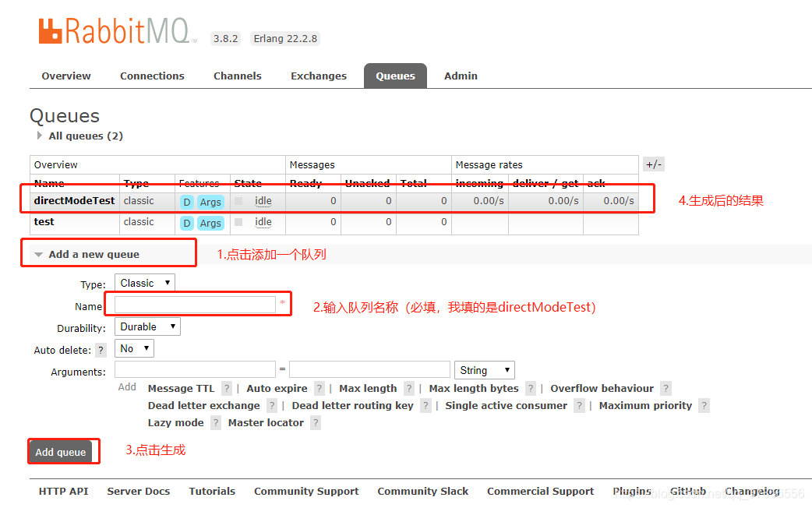The width and height of the screenshot is (812, 508).
Task: Click the queue Name input field
Action: click(x=196, y=305)
